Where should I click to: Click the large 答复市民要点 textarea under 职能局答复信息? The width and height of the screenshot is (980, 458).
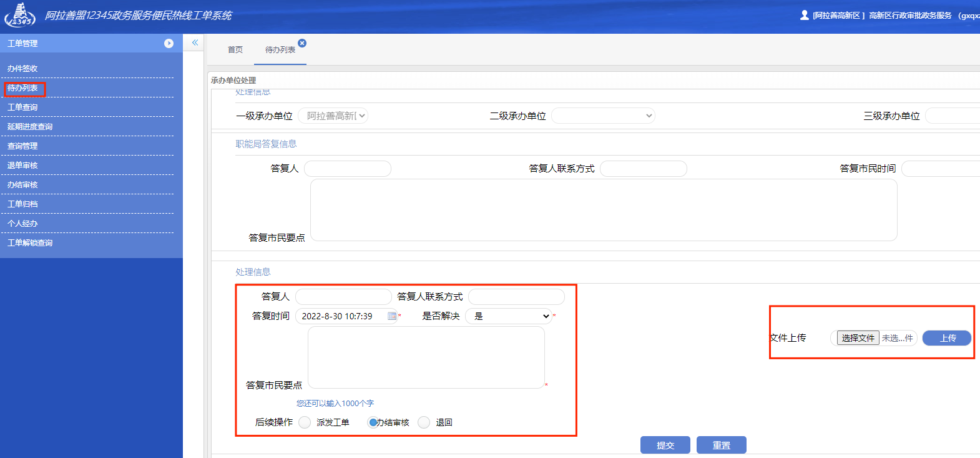pyautogui.click(x=604, y=210)
